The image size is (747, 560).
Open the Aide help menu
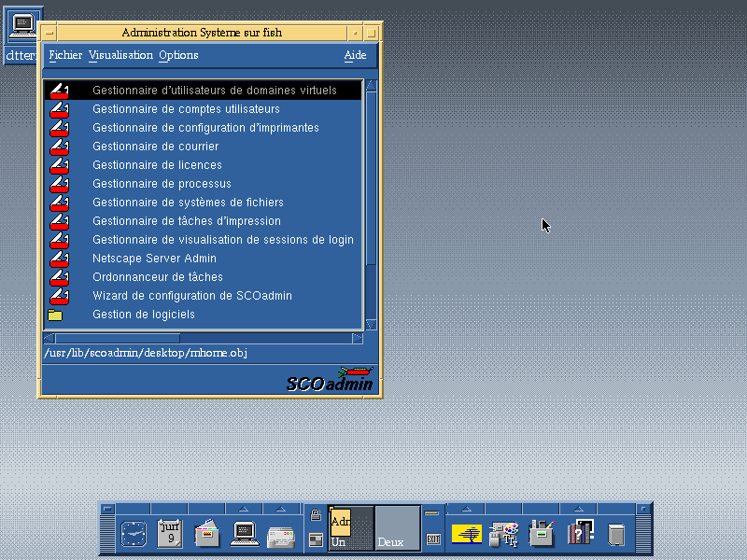point(356,55)
